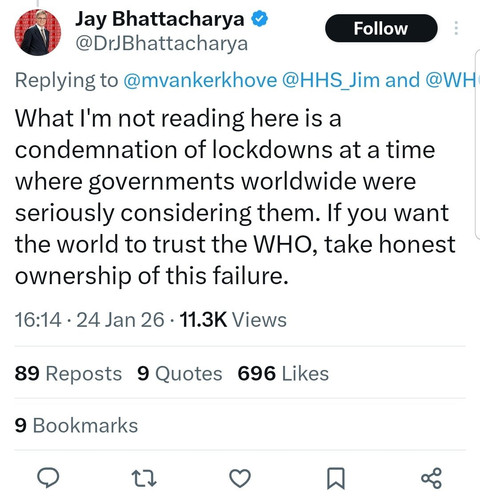
Task: Open Jay Bhattacharya's profile picture
Action: tap(38, 32)
